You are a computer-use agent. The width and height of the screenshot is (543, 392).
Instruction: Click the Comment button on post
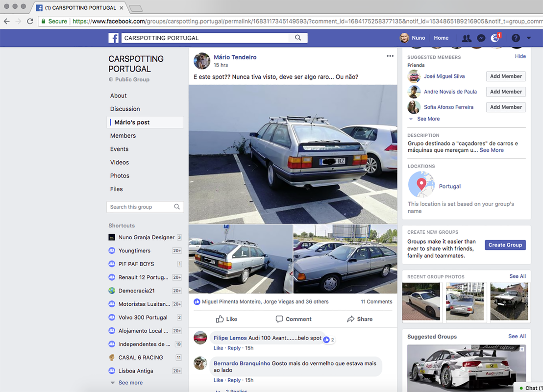tap(294, 319)
